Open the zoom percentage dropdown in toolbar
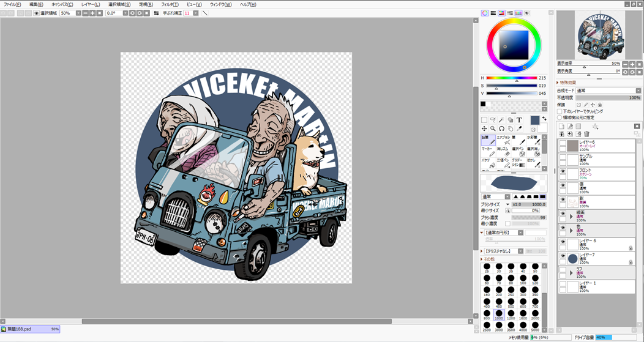Screen dimensions: 644x342 78,13
